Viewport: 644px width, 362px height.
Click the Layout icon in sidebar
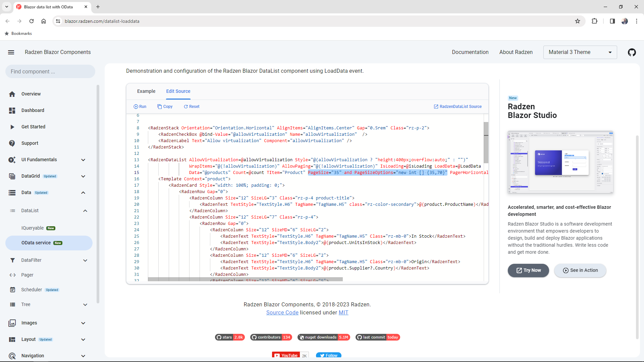click(x=12, y=340)
